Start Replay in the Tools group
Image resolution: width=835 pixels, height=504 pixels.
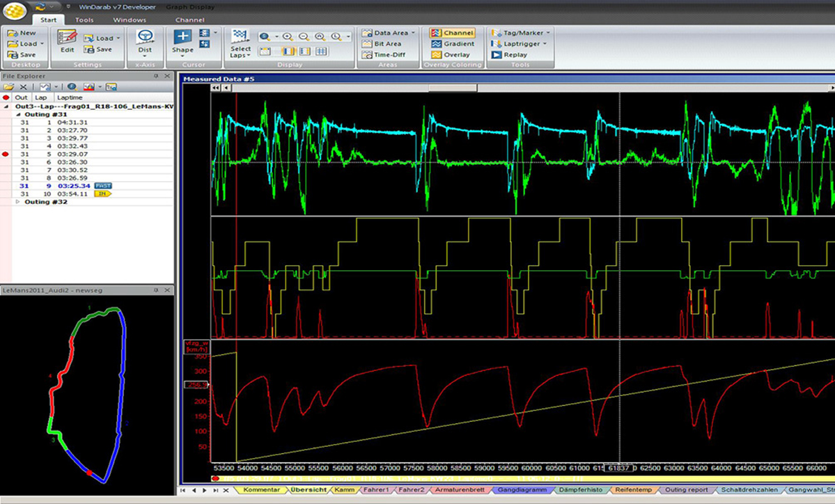pyautogui.click(x=509, y=55)
